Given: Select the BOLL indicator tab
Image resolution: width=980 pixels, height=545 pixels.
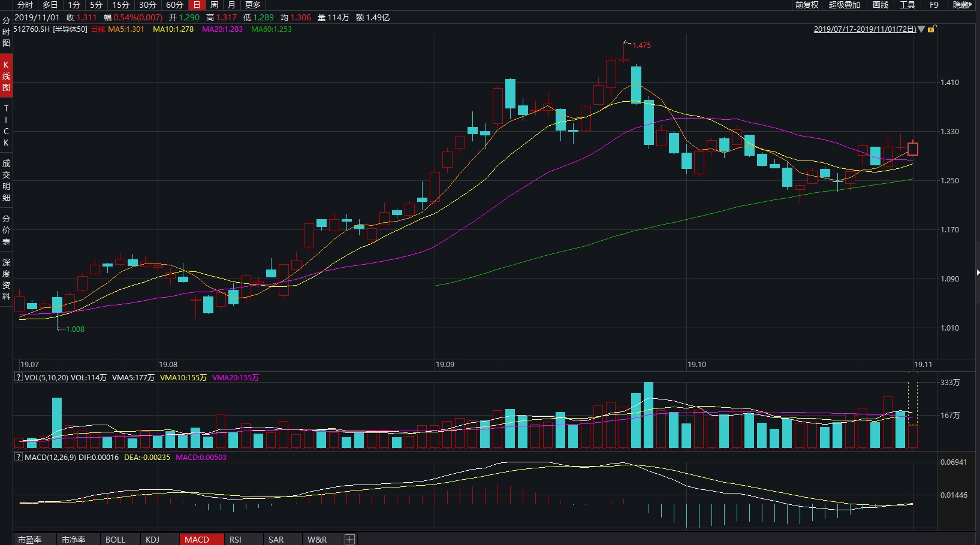Looking at the screenshot, I should tap(115, 539).
